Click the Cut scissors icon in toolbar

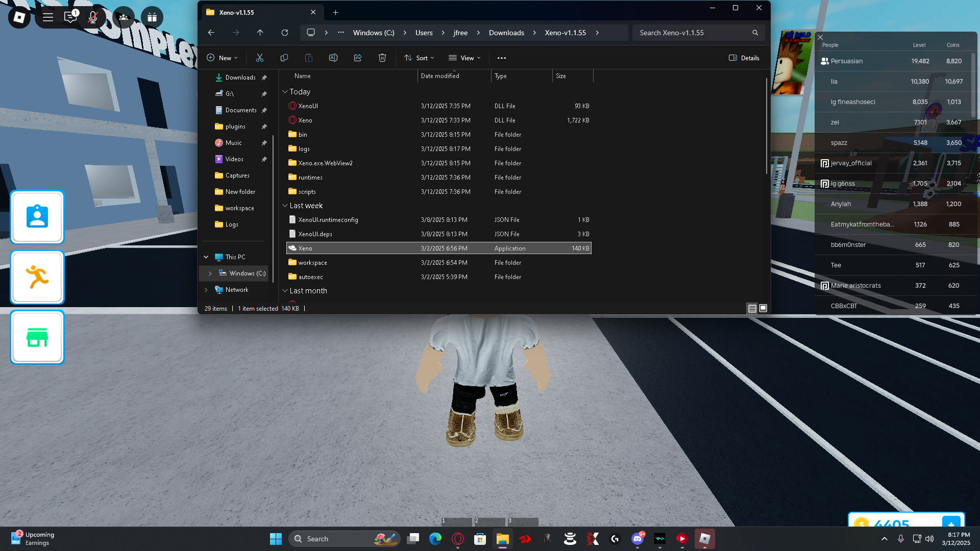point(259,58)
